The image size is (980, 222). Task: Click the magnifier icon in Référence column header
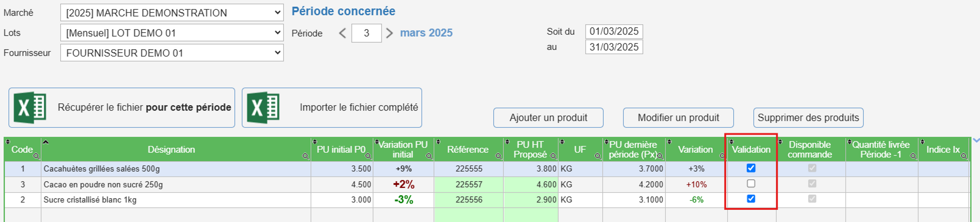pos(499,156)
